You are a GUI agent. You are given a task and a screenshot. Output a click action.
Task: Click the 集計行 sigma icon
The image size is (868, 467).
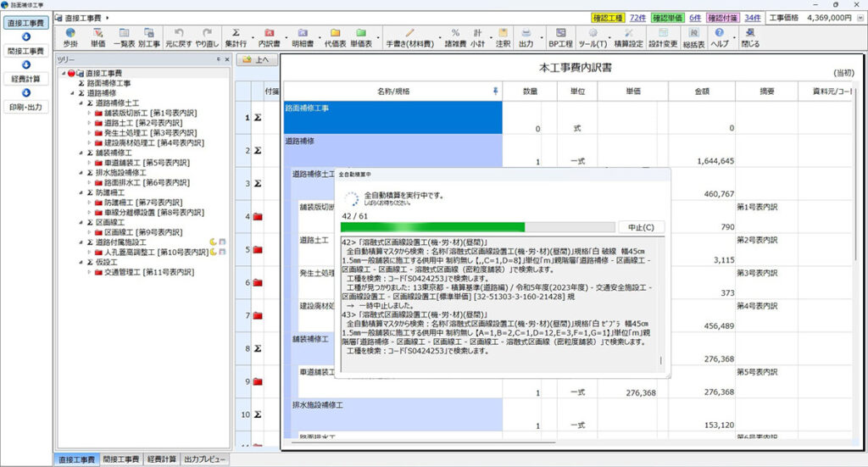[236, 36]
